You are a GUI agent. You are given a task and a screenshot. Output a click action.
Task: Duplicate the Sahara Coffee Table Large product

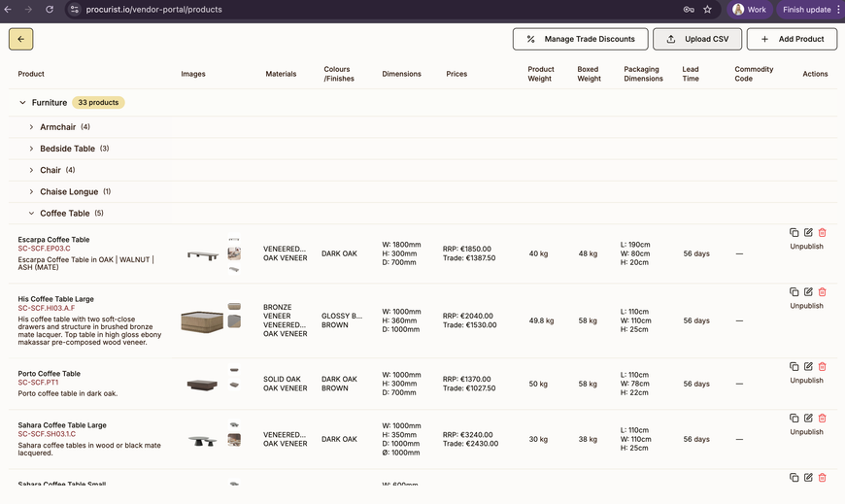pyautogui.click(x=794, y=418)
